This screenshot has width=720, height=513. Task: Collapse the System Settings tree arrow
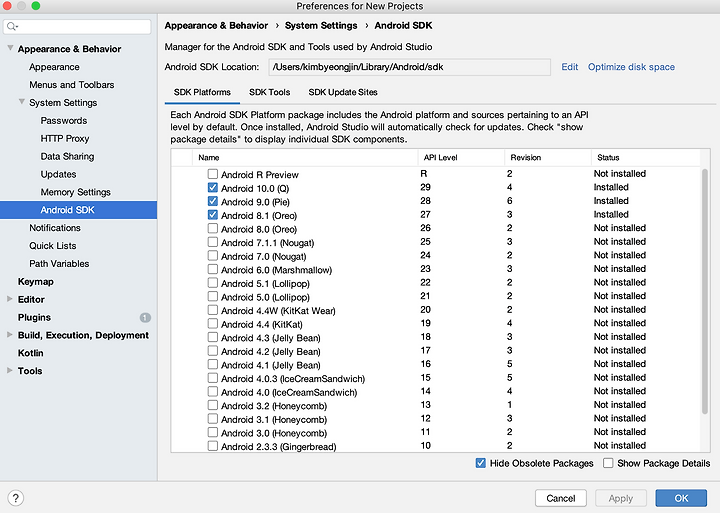[x=22, y=101]
